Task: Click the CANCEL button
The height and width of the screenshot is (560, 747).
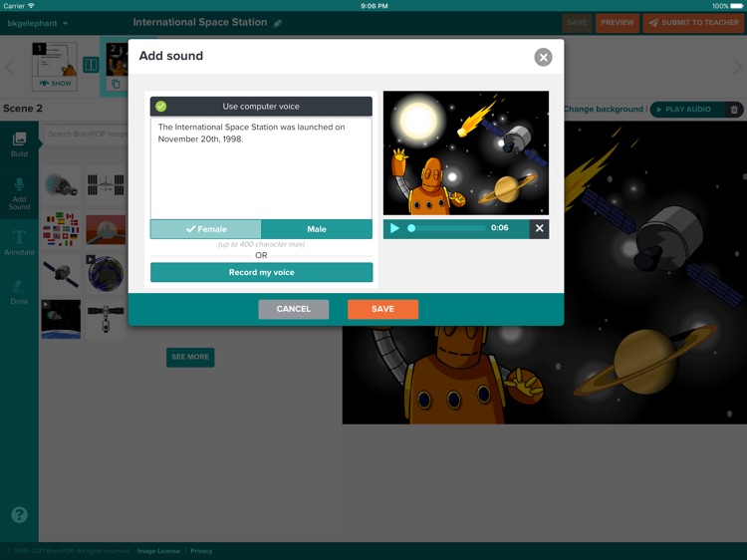Action: point(294,309)
